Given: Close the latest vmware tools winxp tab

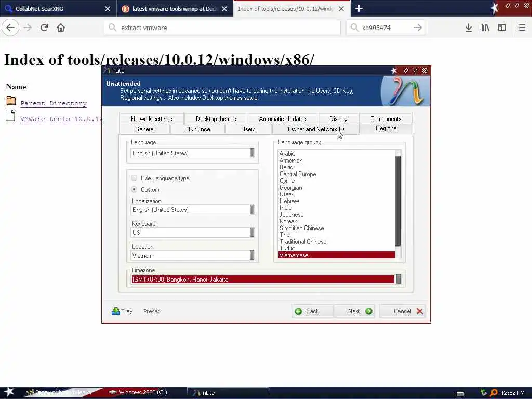Looking at the screenshot, I should [224, 9].
